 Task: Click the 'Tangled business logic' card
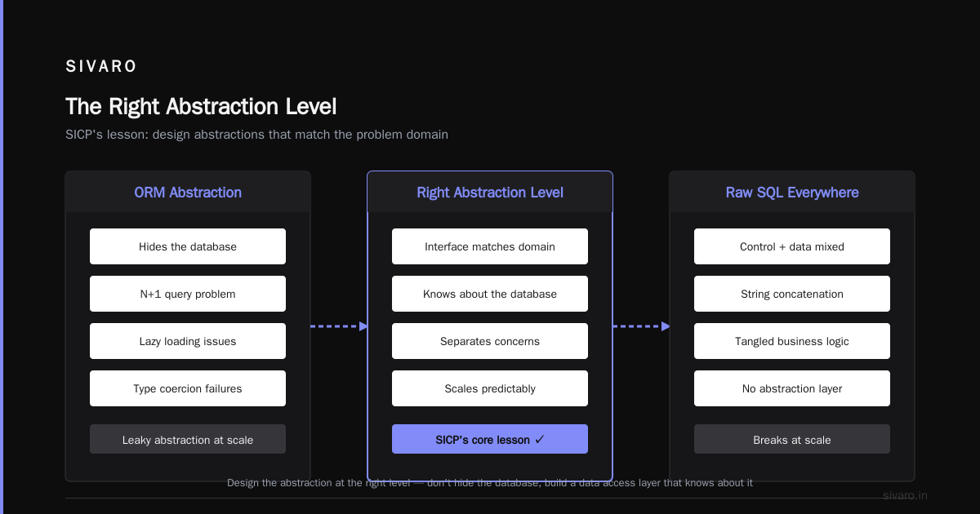(x=792, y=341)
